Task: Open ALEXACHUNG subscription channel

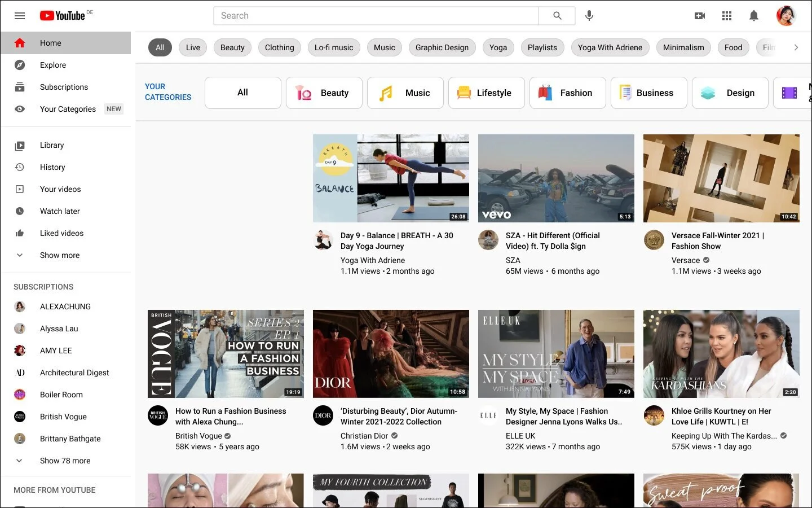Action: (65, 306)
